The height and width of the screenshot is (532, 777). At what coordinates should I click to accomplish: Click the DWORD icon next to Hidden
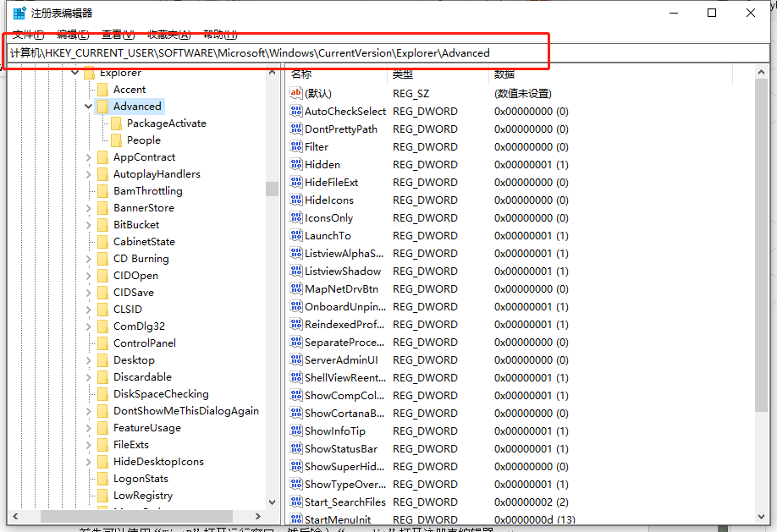[295, 165]
